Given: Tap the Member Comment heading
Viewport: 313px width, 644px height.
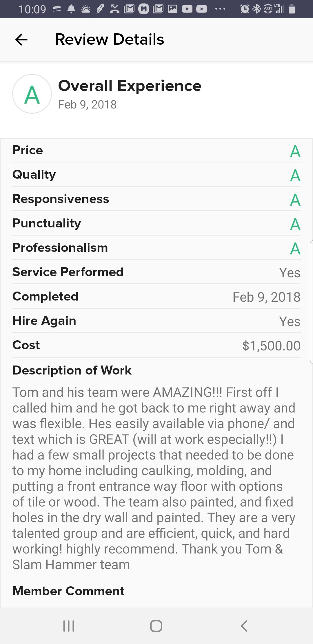Looking at the screenshot, I should pyautogui.click(x=68, y=591).
